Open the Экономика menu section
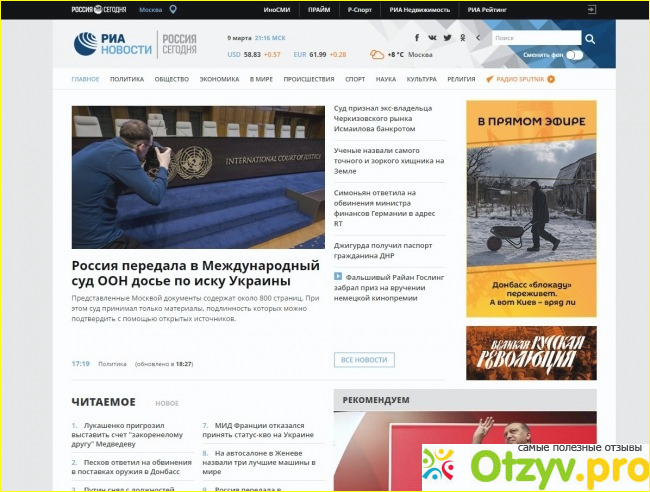The image size is (650, 492). [219, 78]
